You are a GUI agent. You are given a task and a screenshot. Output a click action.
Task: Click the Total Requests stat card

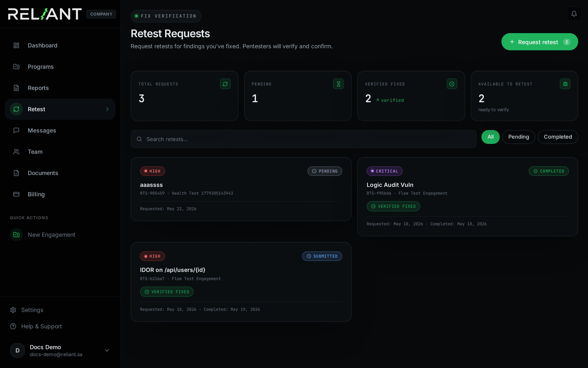pyautogui.click(x=184, y=96)
